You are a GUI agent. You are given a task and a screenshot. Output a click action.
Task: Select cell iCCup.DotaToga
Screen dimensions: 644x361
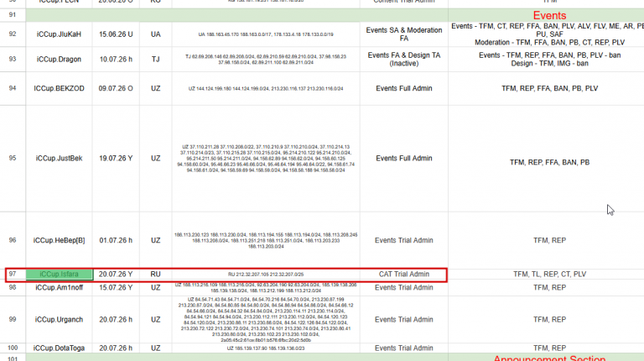click(x=59, y=348)
